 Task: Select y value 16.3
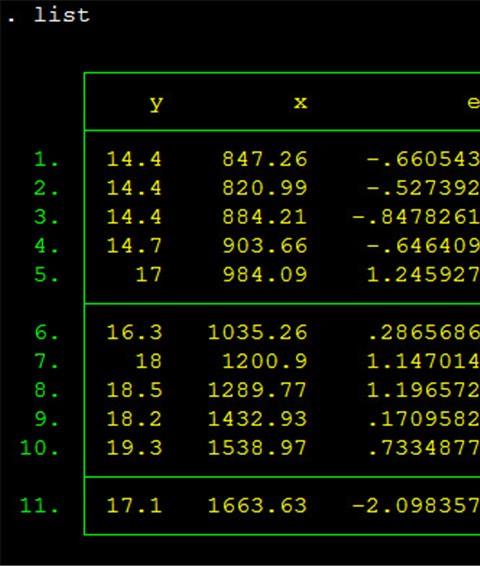(x=134, y=332)
